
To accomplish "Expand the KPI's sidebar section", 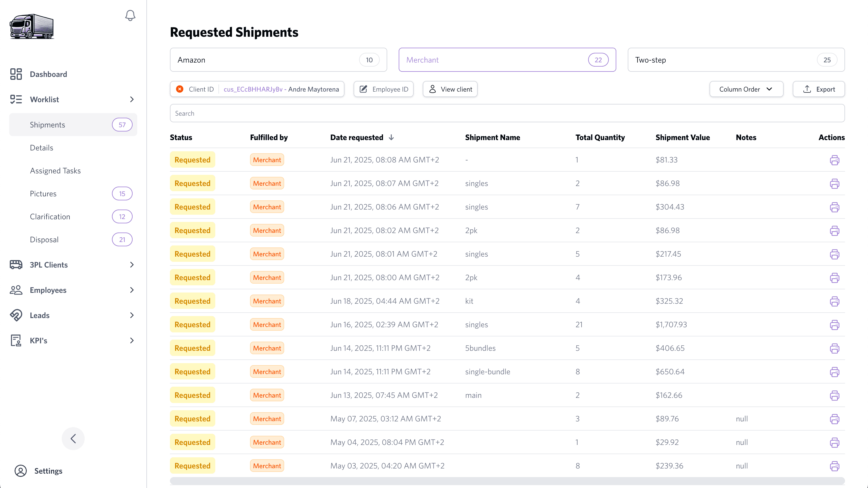I will [132, 341].
